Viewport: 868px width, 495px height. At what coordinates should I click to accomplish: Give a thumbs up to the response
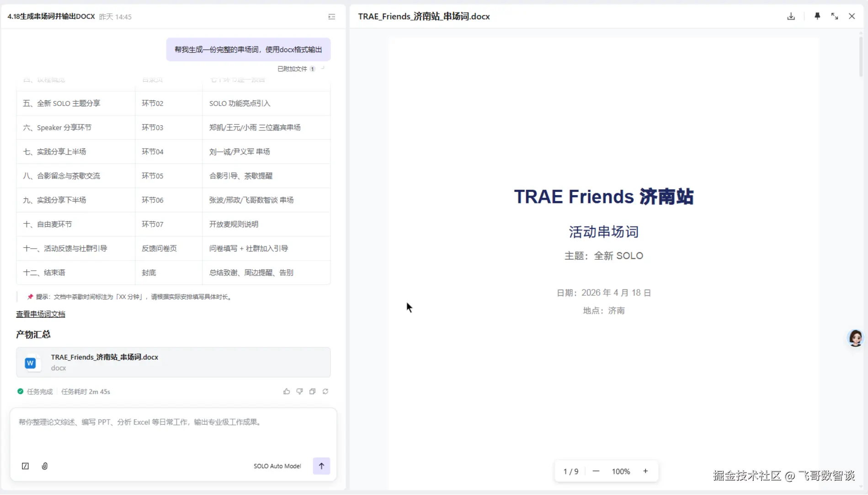287,391
